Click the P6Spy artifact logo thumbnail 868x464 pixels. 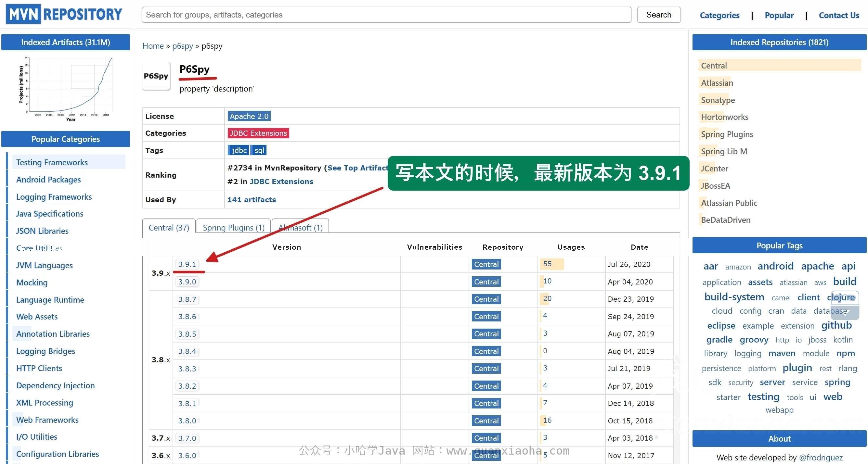(156, 76)
